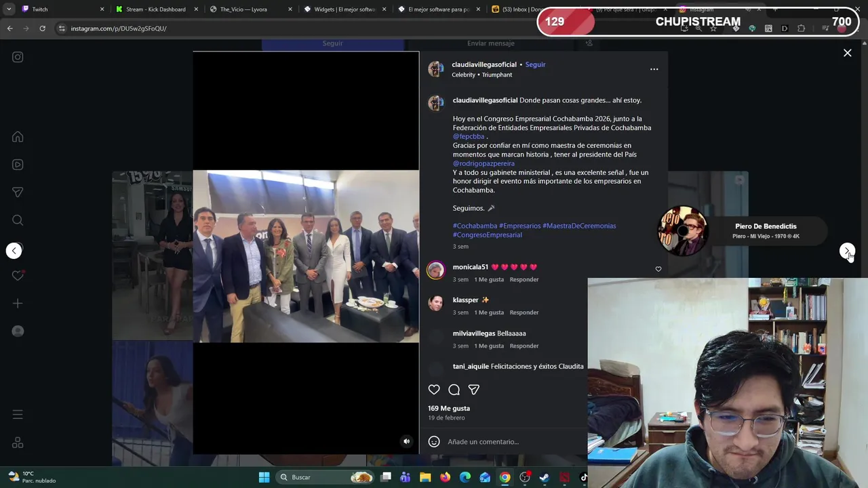Open Firefox from taskbar
This screenshot has width=868, height=488.
[445, 477]
